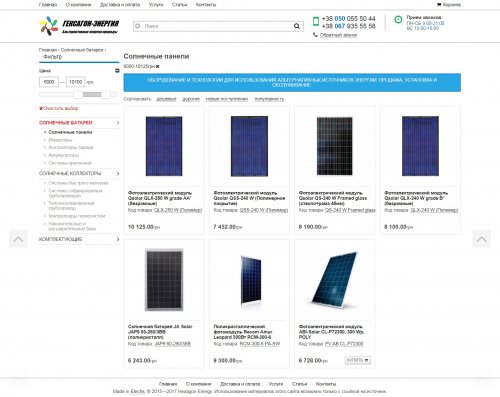Viewport: 500px width, 397px height.
Task: Click Главная breadcrumb link
Action: 48,50
